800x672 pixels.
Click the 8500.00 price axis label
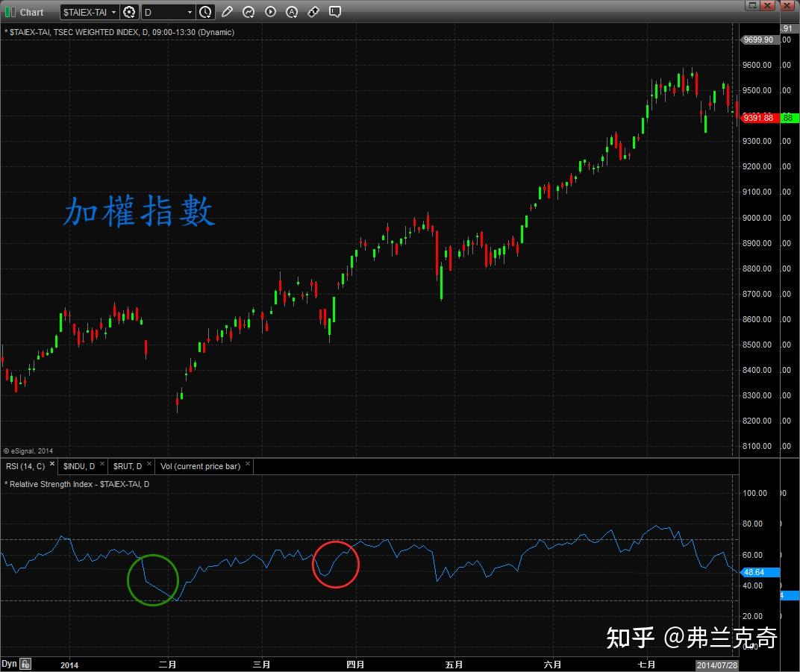pyautogui.click(x=757, y=345)
